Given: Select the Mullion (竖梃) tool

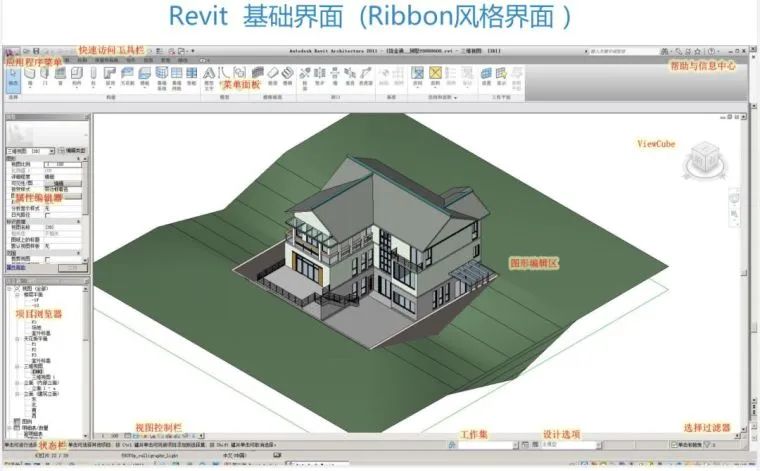Looking at the screenshot, I should click(x=192, y=77).
